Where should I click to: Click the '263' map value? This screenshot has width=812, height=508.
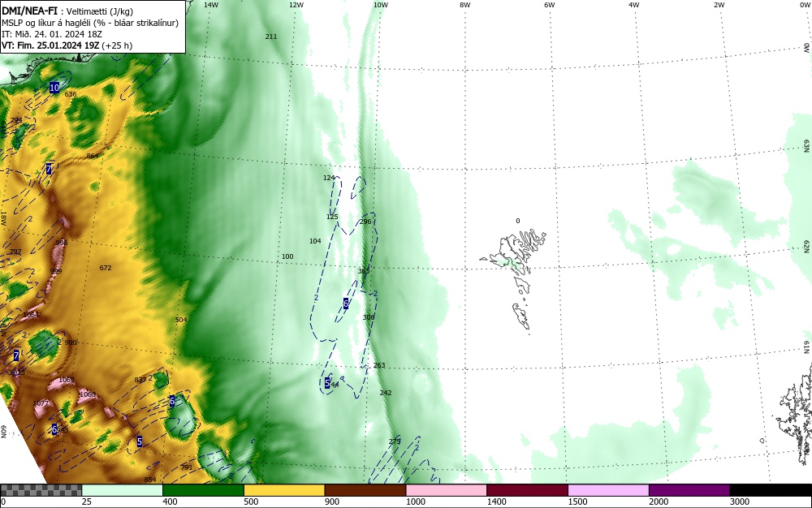[x=379, y=365]
